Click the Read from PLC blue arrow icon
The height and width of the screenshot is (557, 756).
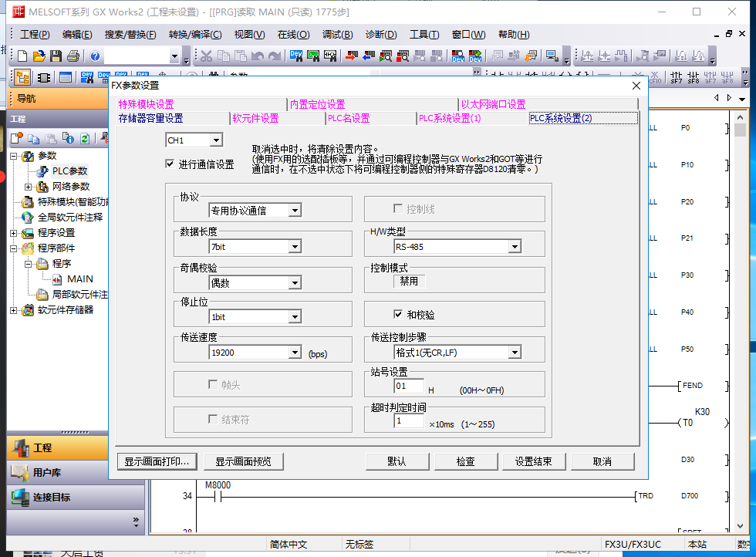click(x=369, y=56)
